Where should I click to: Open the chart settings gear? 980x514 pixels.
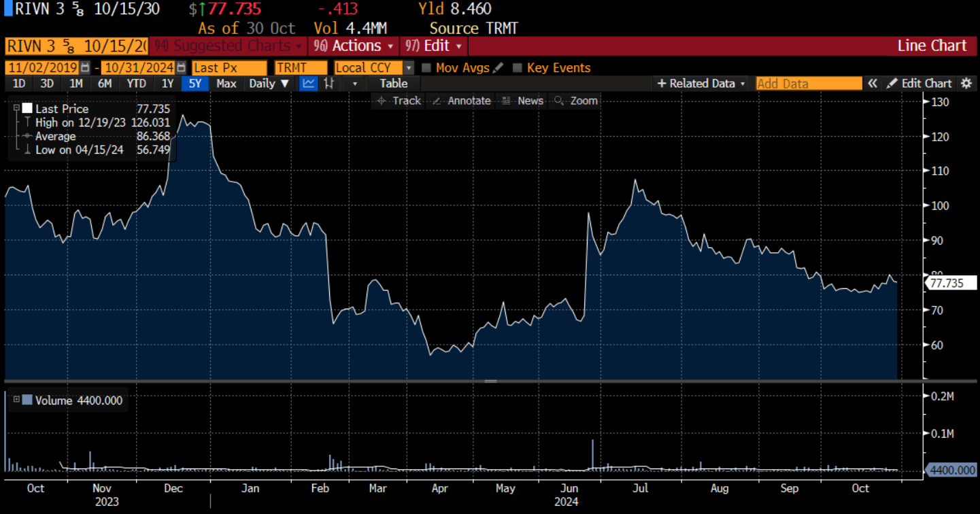tap(966, 83)
